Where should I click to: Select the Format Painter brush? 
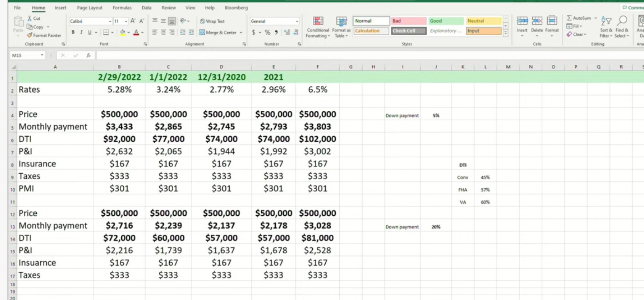pos(29,35)
